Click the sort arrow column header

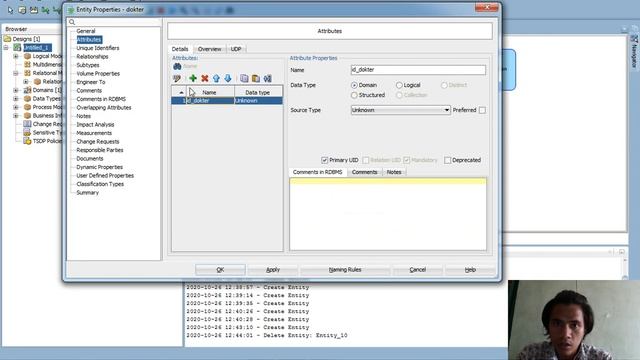[180, 92]
